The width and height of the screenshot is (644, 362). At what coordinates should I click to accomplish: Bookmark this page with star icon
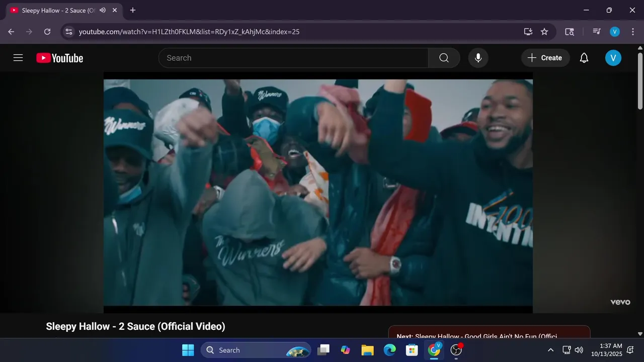point(544,32)
